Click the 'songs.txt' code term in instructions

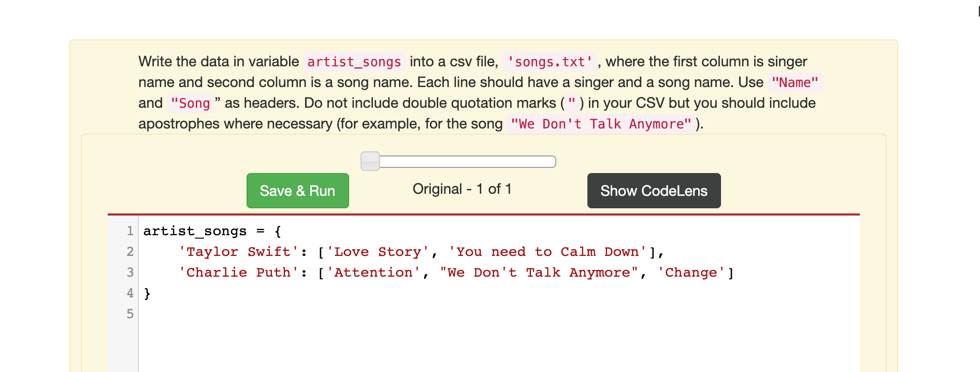click(550, 62)
